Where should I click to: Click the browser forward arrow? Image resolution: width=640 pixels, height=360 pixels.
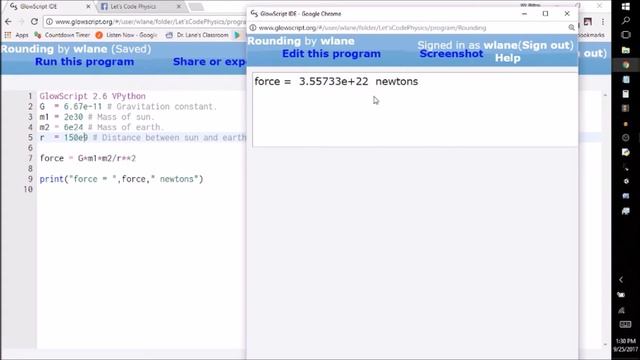click(x=21, y=21)
